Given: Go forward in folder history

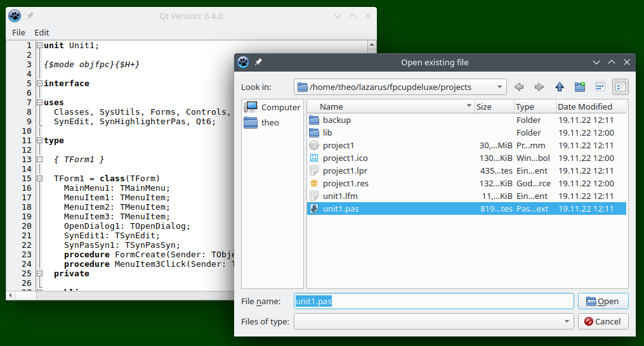Looking at the screenshot, I should coord(539,87).
